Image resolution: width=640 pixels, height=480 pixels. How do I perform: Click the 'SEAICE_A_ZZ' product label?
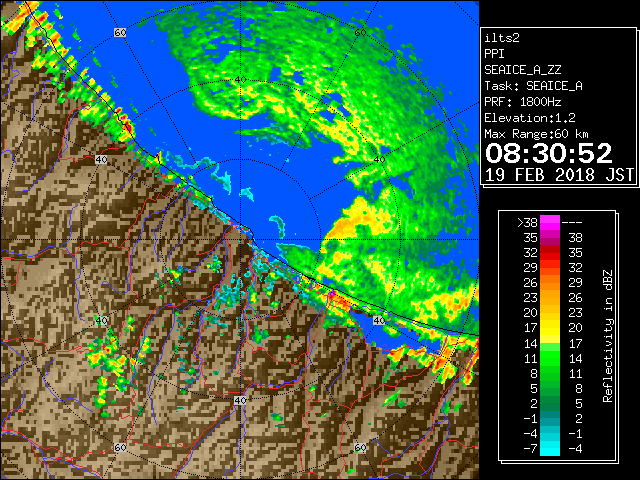coord(523,70)
